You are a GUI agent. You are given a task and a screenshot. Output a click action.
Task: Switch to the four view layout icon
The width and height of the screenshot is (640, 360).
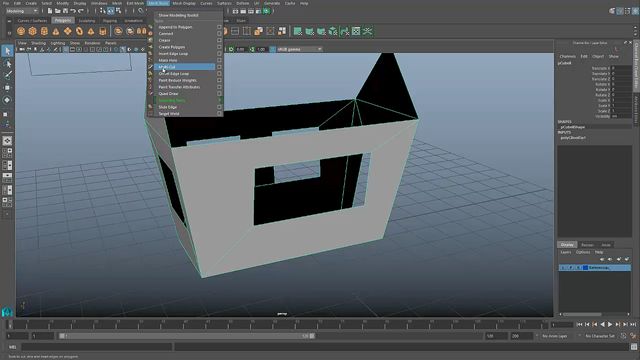point(7,153)
